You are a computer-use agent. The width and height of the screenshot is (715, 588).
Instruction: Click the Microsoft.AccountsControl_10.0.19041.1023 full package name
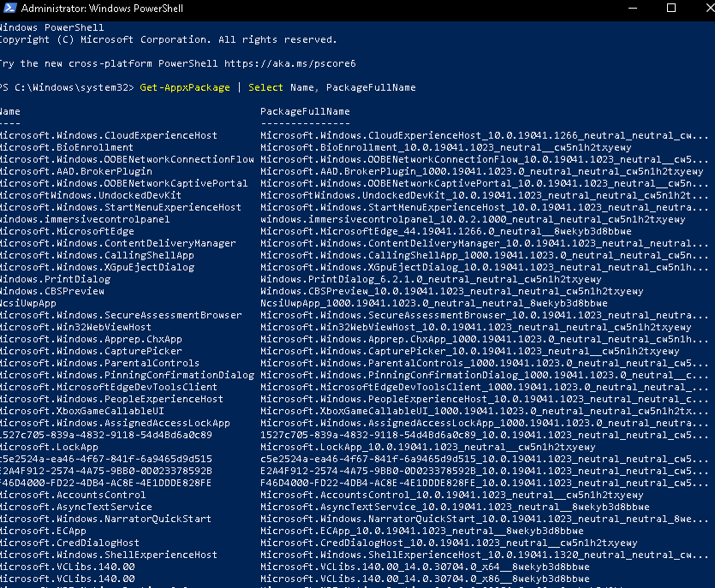[451, 495]
